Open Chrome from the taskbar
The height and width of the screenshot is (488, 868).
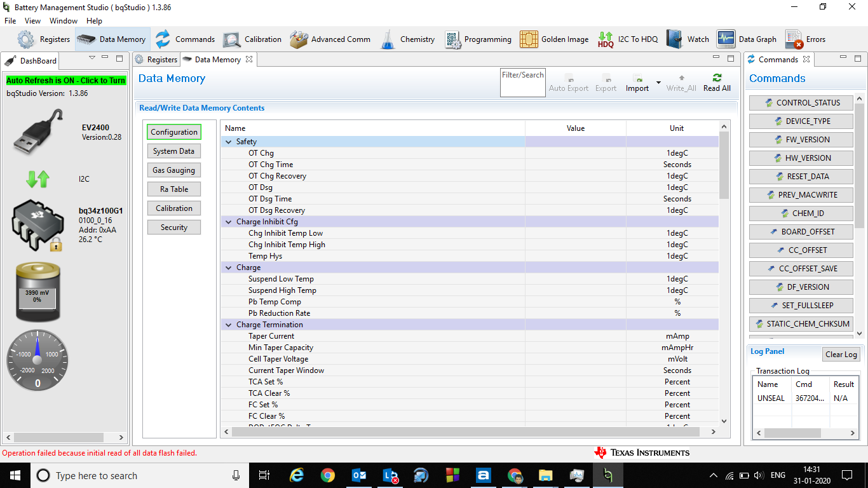click(328, 475)
